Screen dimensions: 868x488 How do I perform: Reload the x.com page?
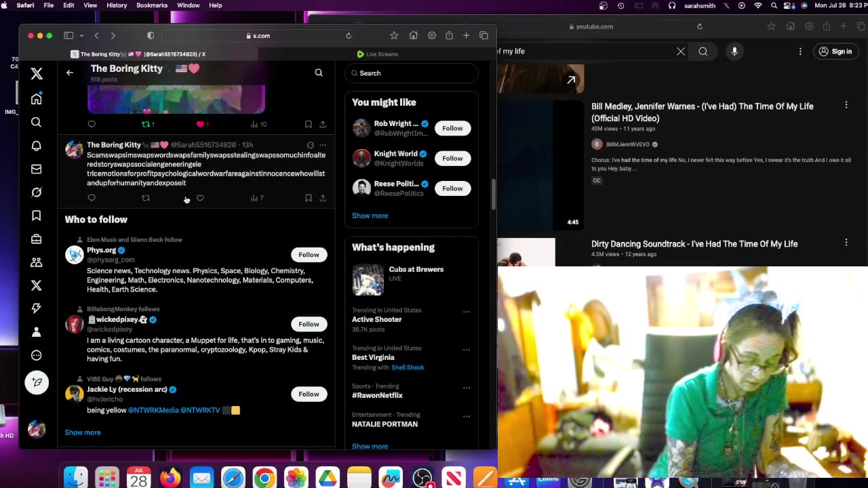349,36
